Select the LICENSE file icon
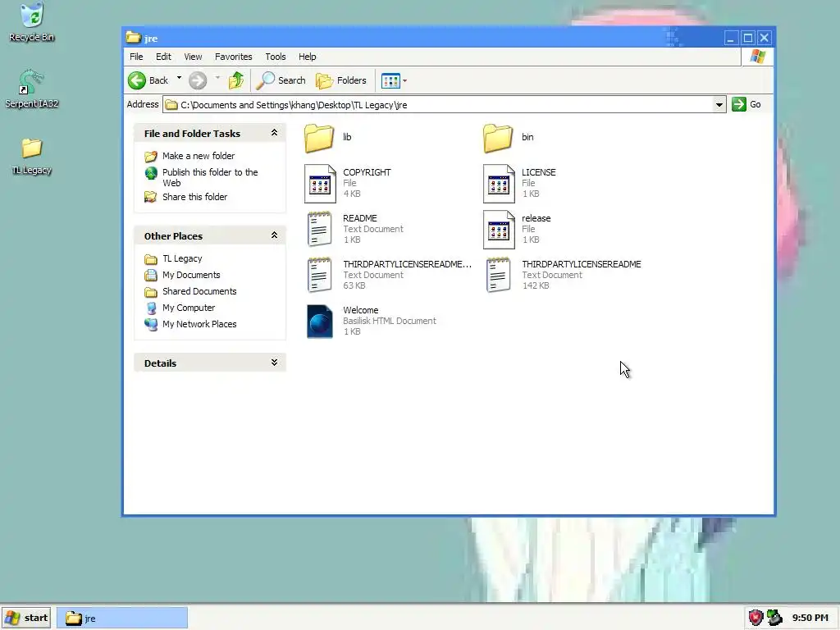 click(x=499, y=184)
